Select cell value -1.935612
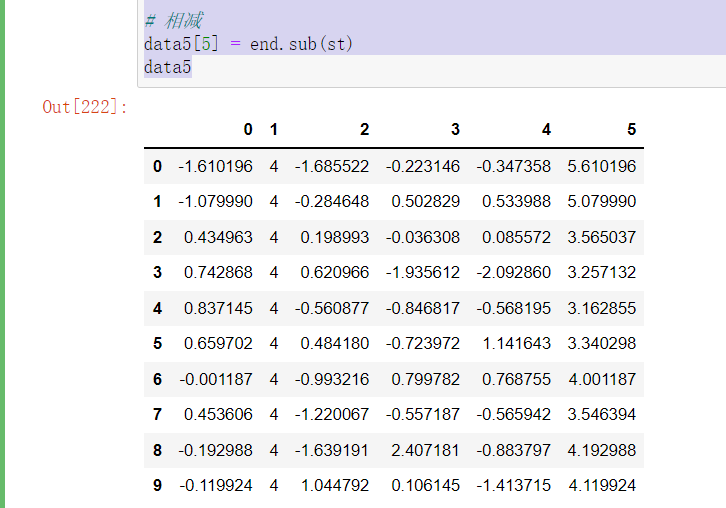This screenshot has height=508, width=726. pos(423,272)
